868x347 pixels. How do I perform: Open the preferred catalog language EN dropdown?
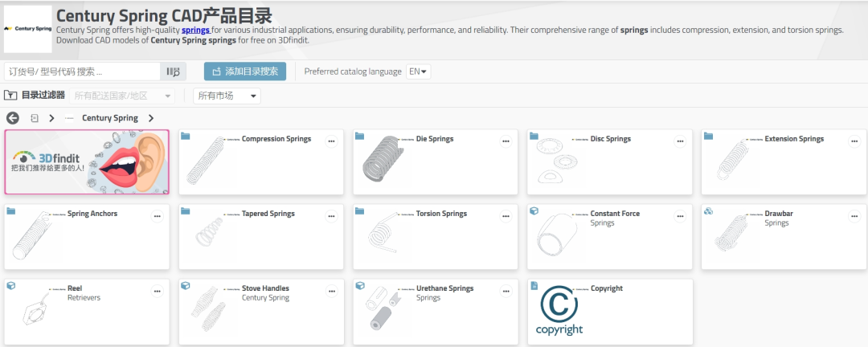coord(419,71)
